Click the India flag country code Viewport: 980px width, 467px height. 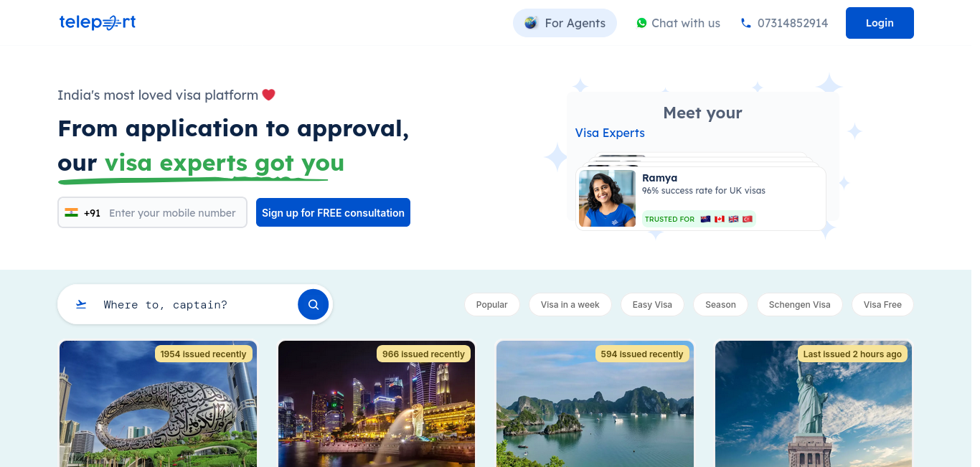coord(82,212)
